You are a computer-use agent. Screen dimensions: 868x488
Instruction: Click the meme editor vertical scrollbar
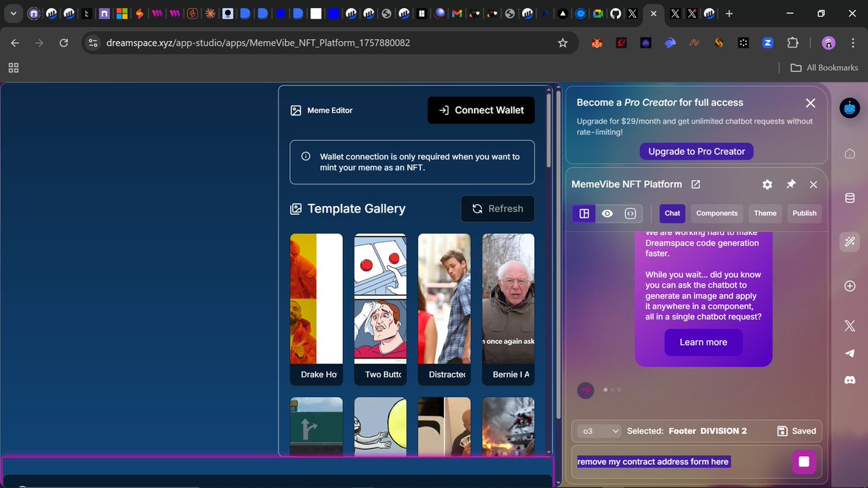click(548, 130)
